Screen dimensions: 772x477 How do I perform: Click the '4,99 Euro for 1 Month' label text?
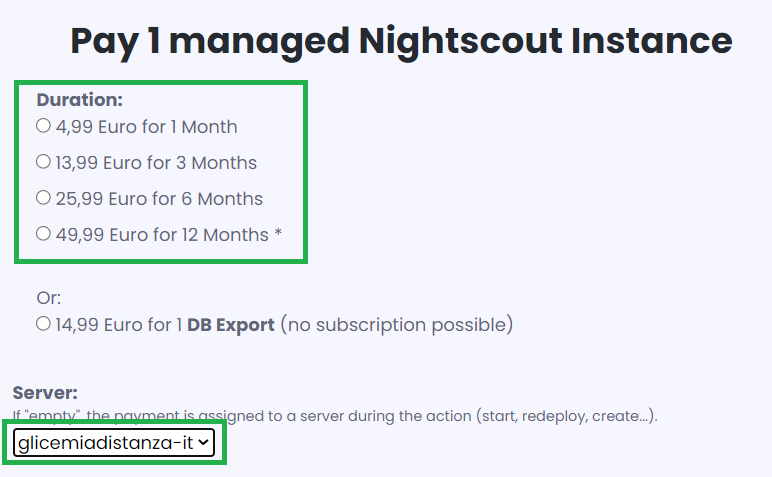(x=146, y=127)
